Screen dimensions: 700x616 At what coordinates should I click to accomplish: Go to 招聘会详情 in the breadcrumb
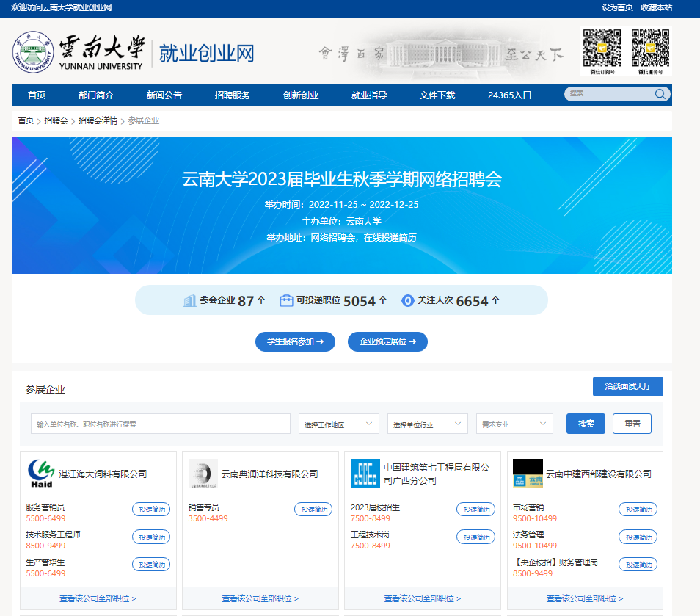pyautogui.click(x=98, y=120)
